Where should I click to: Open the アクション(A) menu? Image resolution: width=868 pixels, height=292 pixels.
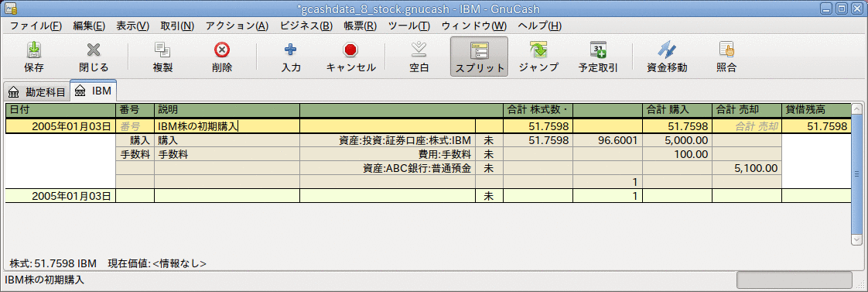[237, 26]
